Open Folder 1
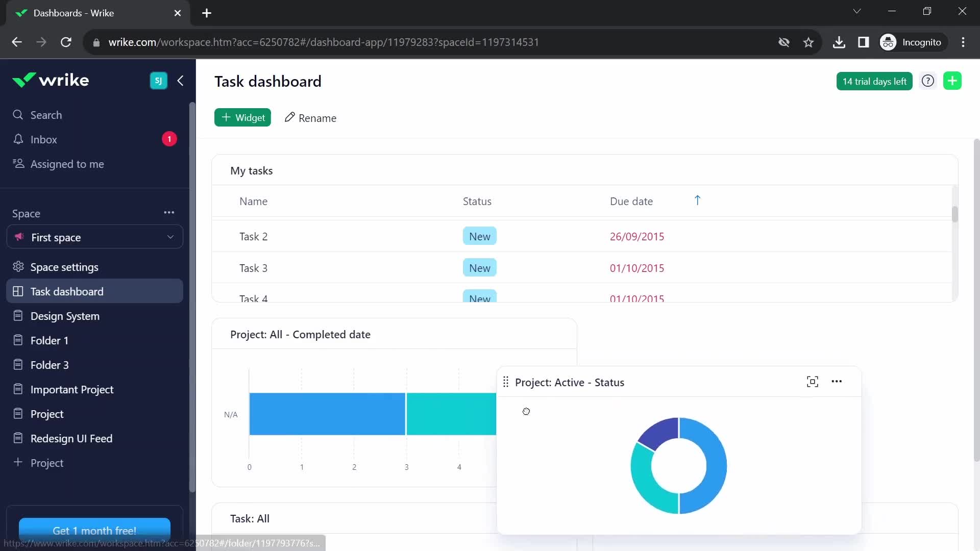The height and width of the screenshot is (551, 980). (x=94, y=340)
